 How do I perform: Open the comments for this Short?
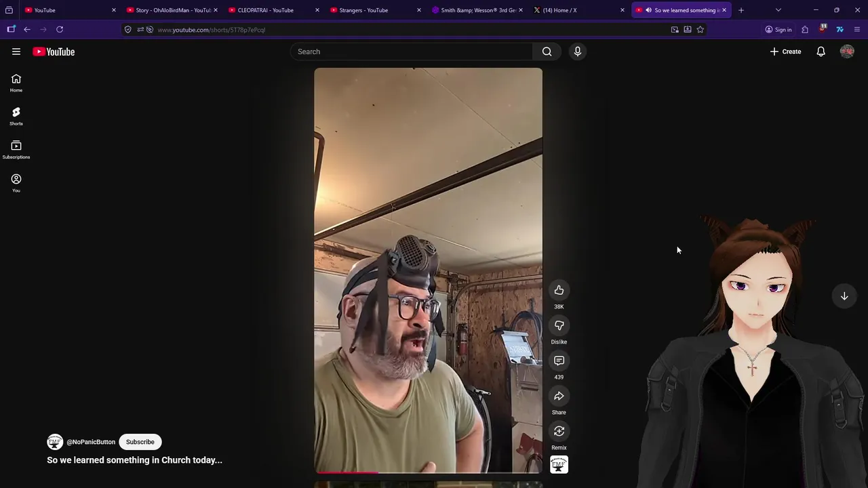[559, 361]
